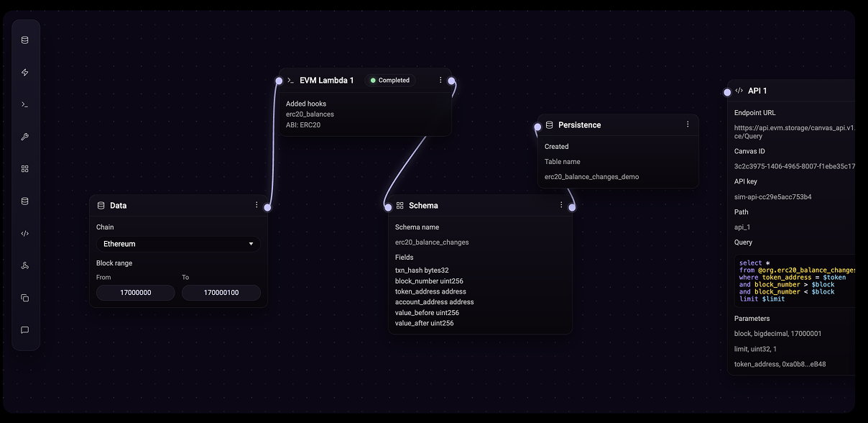Viewport: 868px width, 423px height.
Task: Click the erc20_balance_changes schema name
Action: tap(433, 242)
